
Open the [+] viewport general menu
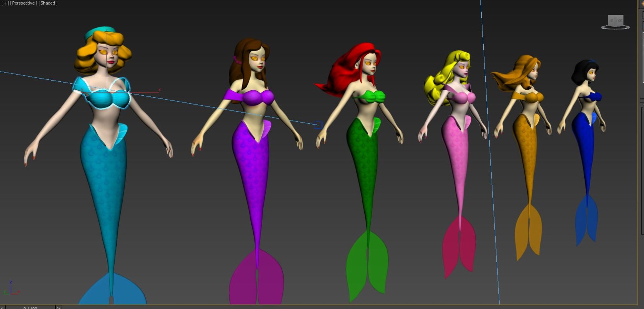[5, 3]
